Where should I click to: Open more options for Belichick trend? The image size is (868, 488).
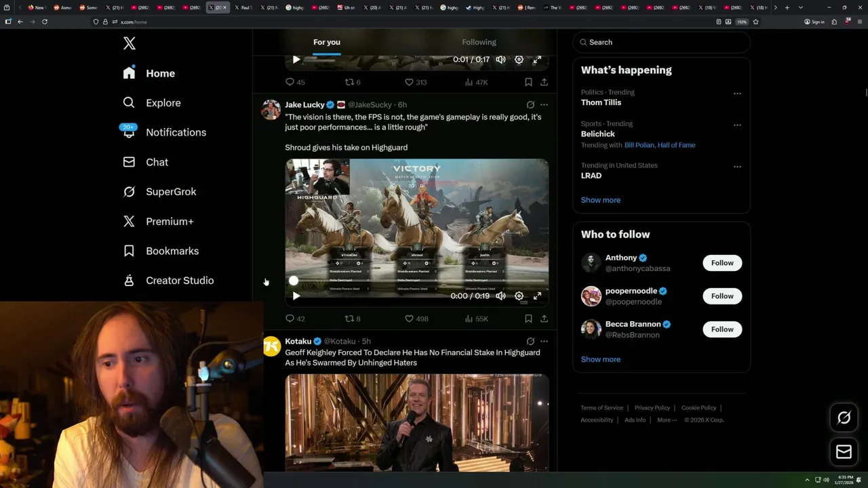click(737, 125)
